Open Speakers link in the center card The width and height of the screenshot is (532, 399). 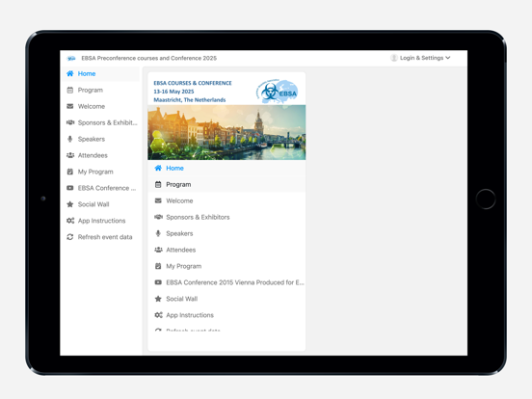226,233
